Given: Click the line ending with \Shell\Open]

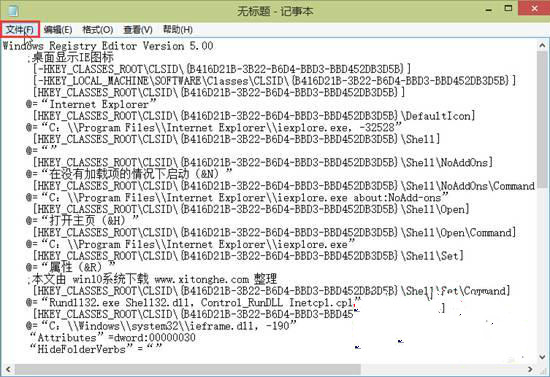Looking at the screenshot, I should coord(251,209).
